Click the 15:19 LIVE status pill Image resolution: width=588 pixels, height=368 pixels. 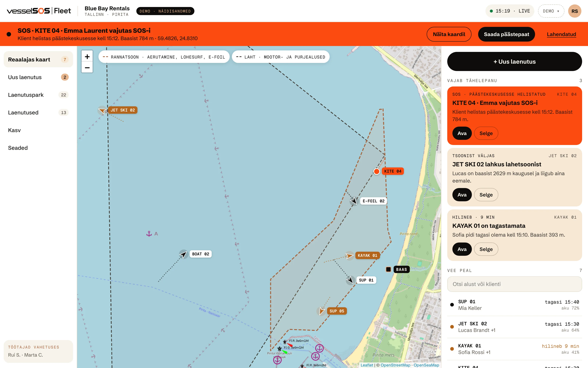[510, 11]
